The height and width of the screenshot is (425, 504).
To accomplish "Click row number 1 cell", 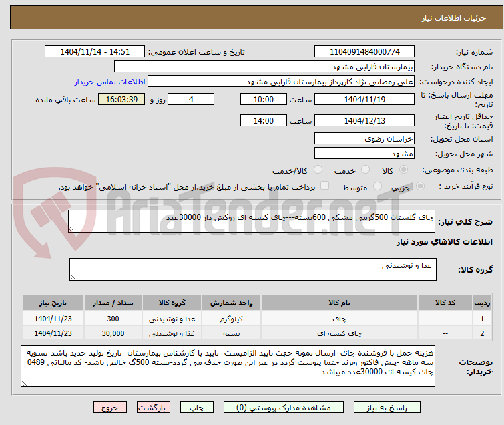I will coord(482,319).
